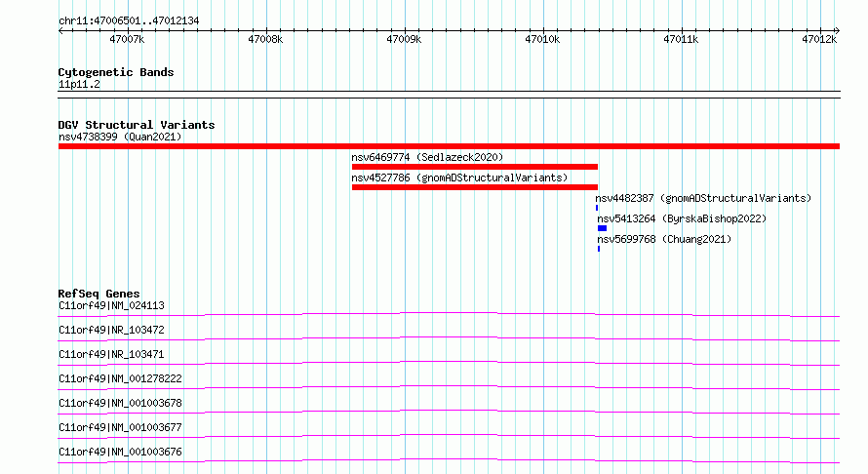Open variant label nsv5699768 (Chuang2021)
Screen dimensions: 868x474
click(664, 239)
